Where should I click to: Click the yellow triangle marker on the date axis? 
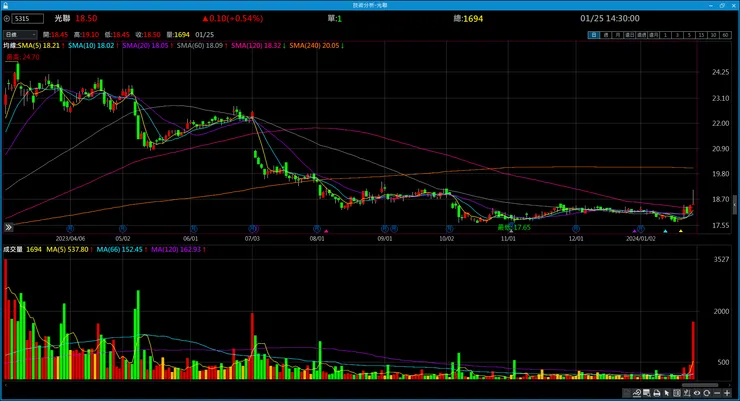coord(681,231)
